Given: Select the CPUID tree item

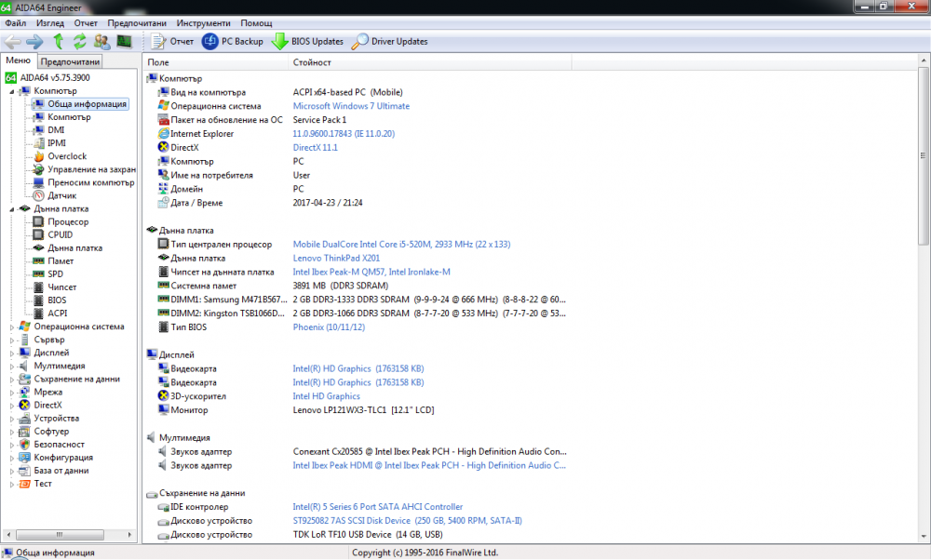Looking at the screenshot, I should coord(60,234).
